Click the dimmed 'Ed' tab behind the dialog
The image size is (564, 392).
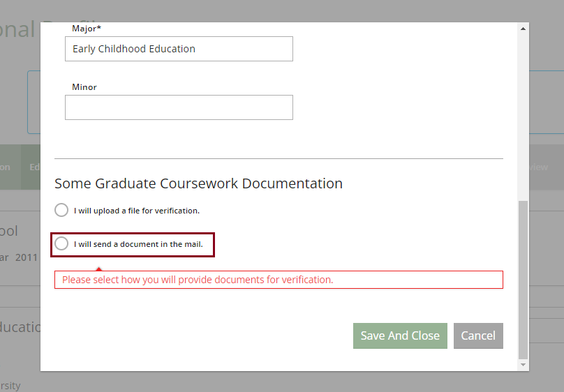click(x=34, y=167)
